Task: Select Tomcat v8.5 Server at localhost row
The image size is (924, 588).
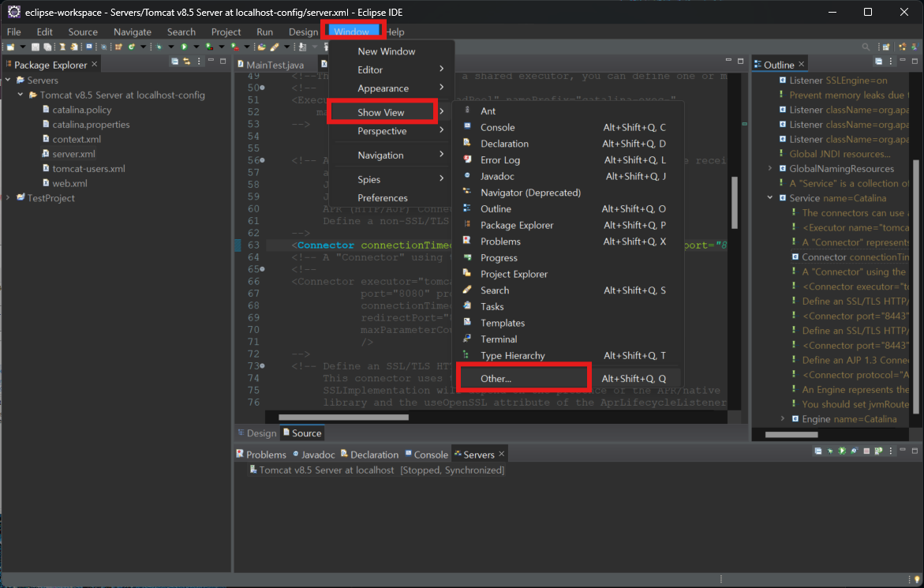Action: click(377, 470)
